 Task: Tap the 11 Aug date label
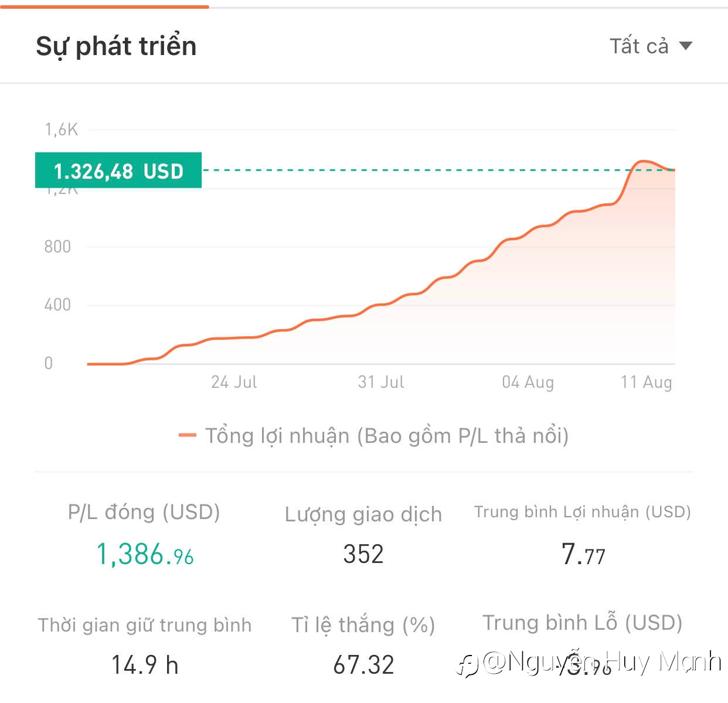(646, 383)
